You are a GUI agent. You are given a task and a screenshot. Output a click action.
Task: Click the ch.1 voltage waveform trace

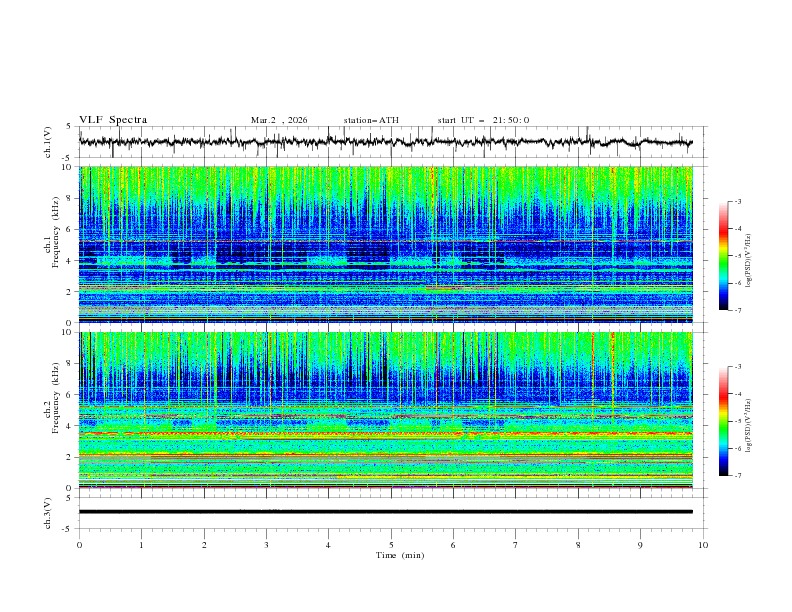click(385, 142)
